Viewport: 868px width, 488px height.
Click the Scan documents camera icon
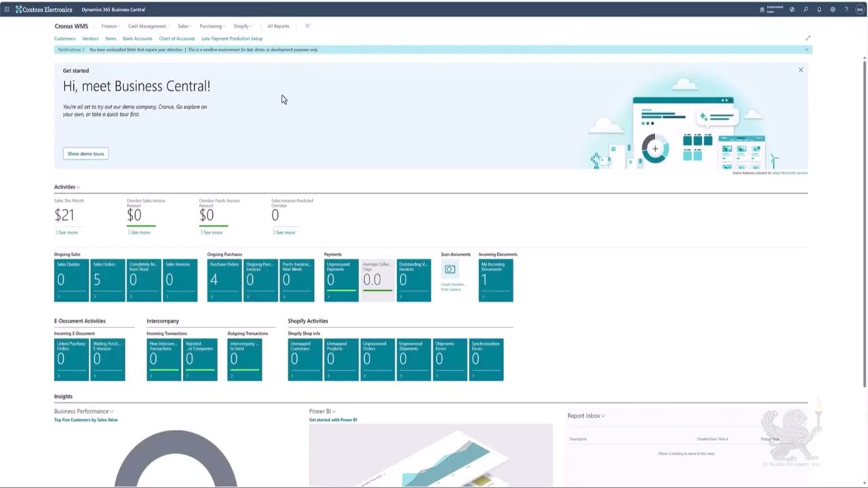coord(450,269)
